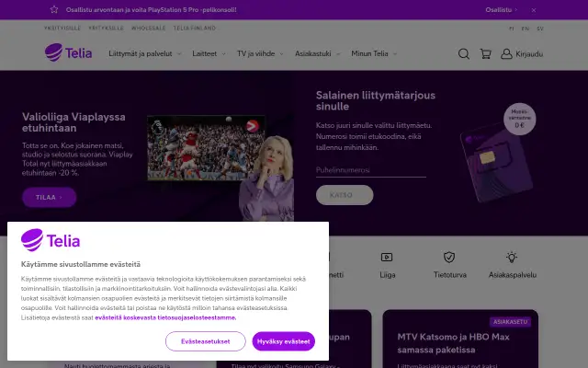Expand Liittymät ja palvelut menu
Image resolution: width=588 pixels, height=368 pixels.
145,53
